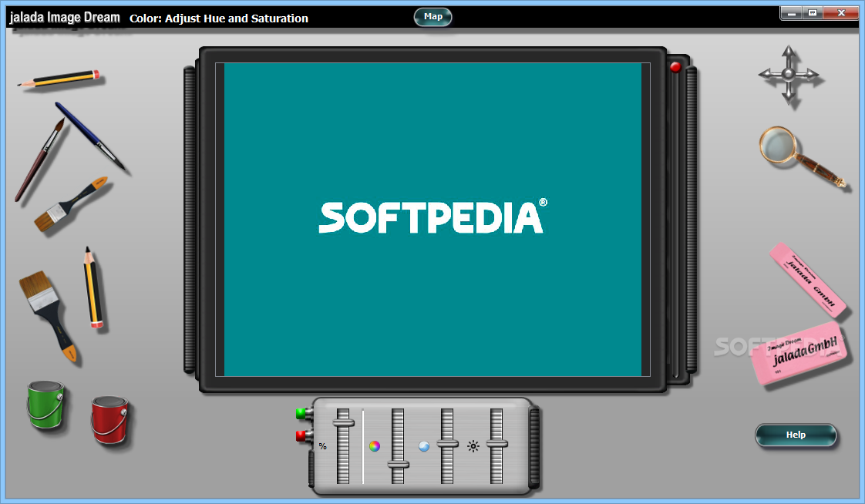The image size is (865, 504).
Task: Close the jalada Image Dream window
Action: 841,12
